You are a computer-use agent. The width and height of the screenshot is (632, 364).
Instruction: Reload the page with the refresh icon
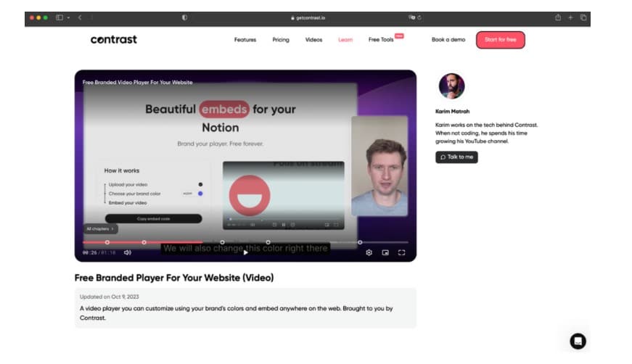pyautogui.click(x=419, y=17)
